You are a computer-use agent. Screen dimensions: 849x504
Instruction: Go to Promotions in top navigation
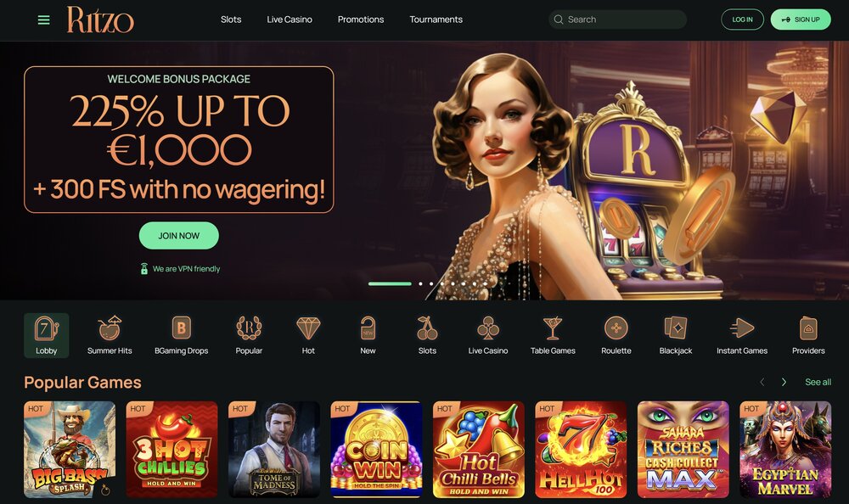[361, 20]
